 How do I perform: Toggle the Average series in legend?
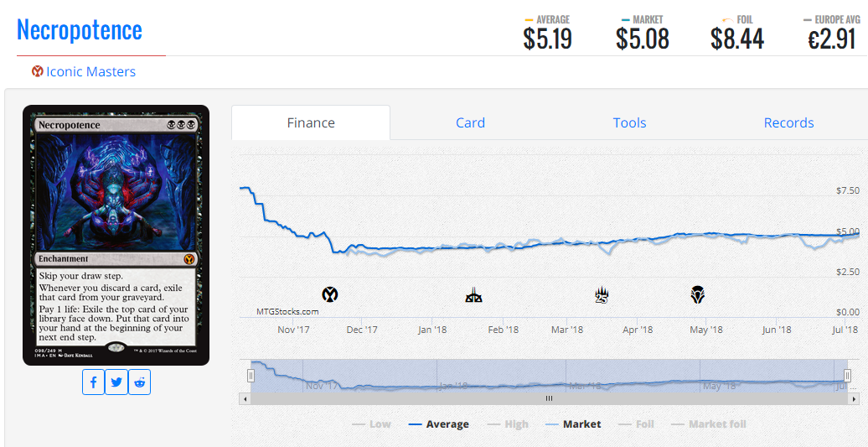point(438,424)
